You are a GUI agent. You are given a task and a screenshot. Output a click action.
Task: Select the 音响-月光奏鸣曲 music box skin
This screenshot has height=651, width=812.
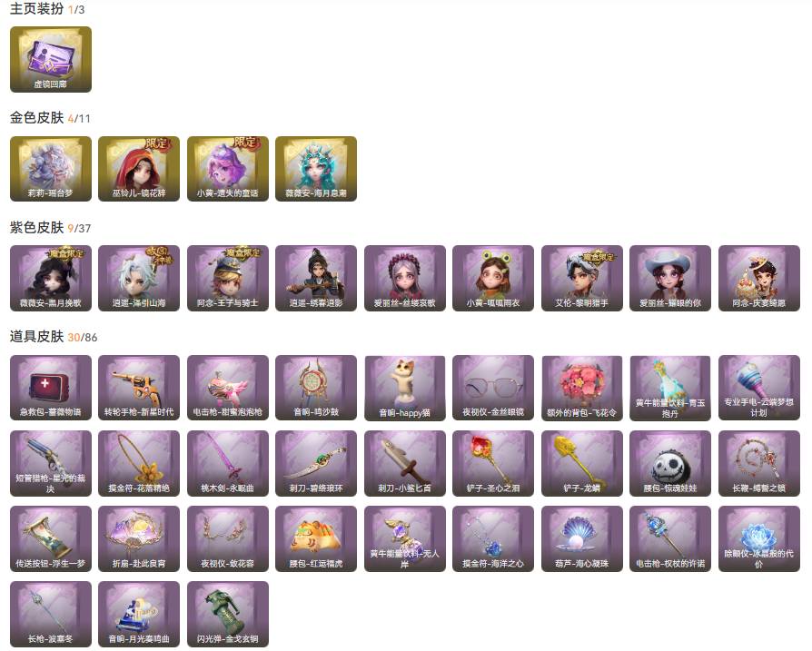coord(139,615)
